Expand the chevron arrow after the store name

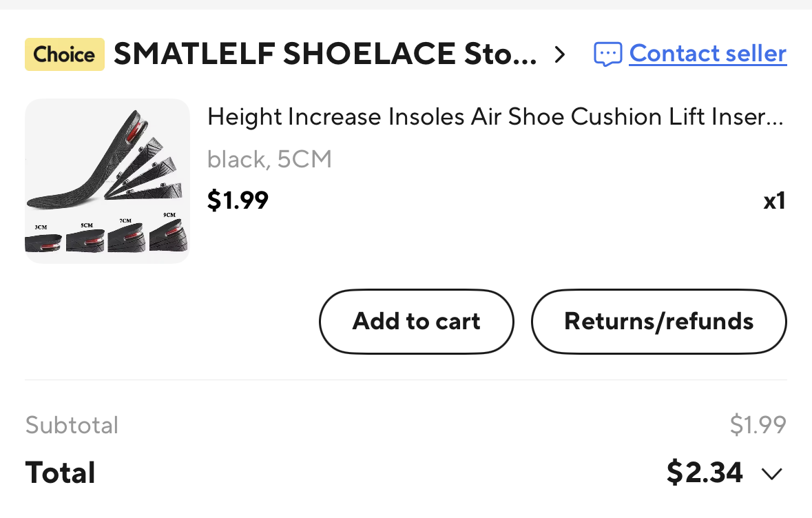pos(560,54)
